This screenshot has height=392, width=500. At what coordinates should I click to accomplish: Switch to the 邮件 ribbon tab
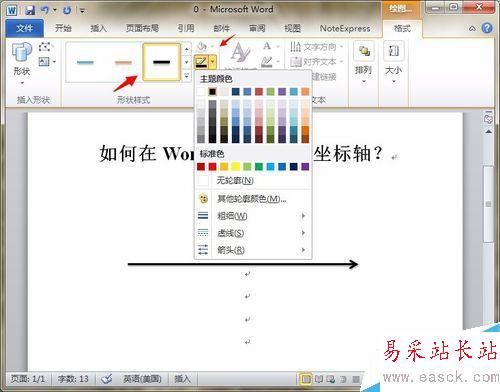[x=221, y=28]
